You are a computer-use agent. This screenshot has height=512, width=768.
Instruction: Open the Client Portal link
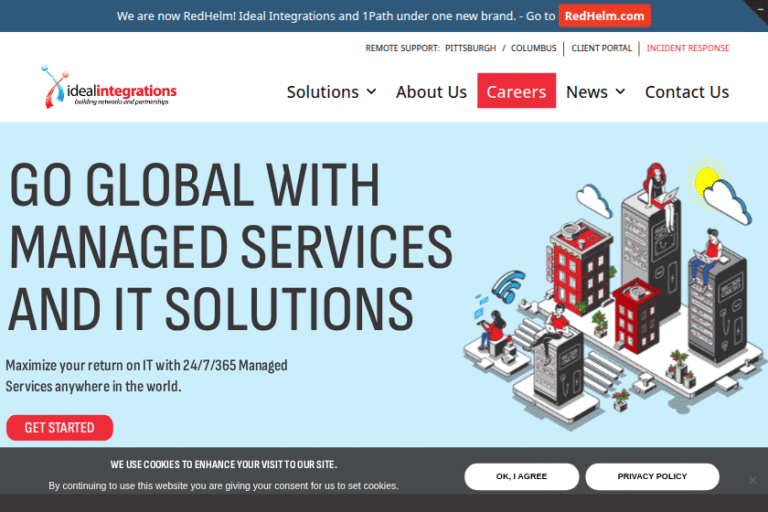pos(602,48)
